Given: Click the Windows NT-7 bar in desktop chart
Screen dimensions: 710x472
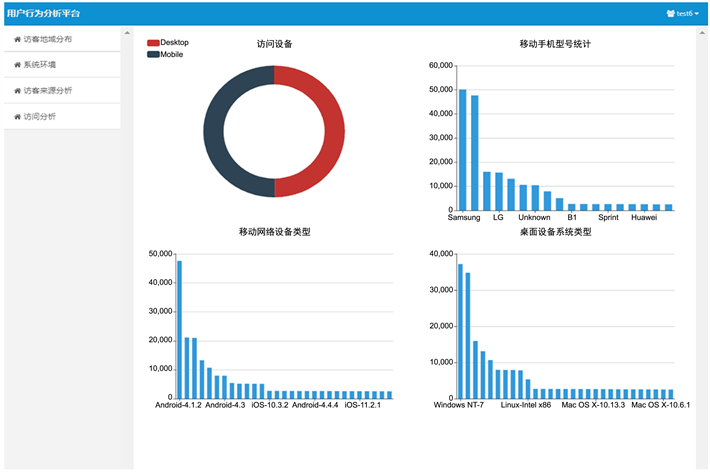Looking at the screenshot, I should pyautogui.click(x=461, y=331).
